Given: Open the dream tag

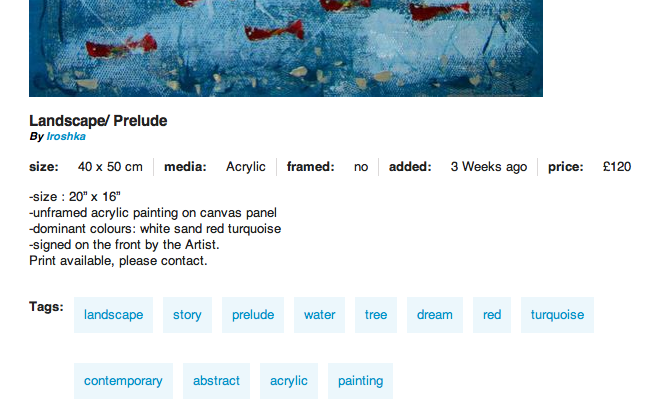Looking at the screenshot, I should [x=435, y=315].
